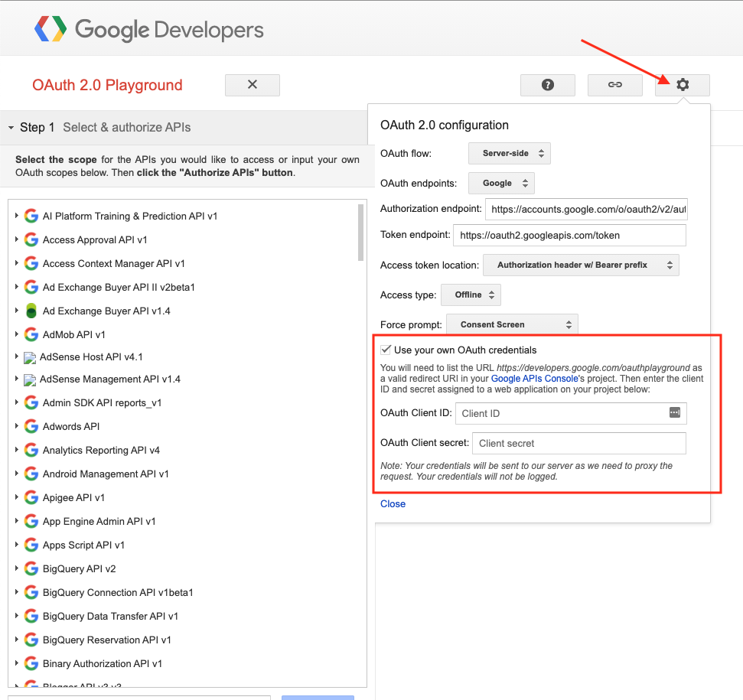Select Android Management API v1 row
This screenshot has width=743, height=700.
click(x=106, y=474)
